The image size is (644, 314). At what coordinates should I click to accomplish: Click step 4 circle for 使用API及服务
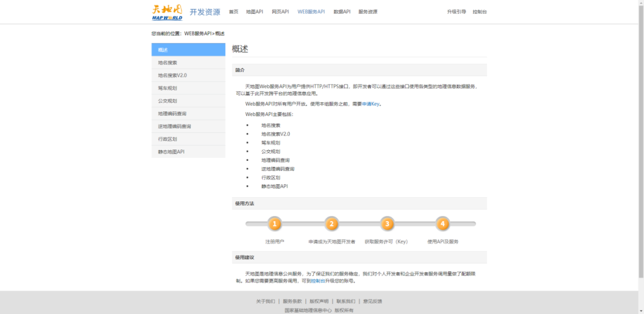click(442, 223)
